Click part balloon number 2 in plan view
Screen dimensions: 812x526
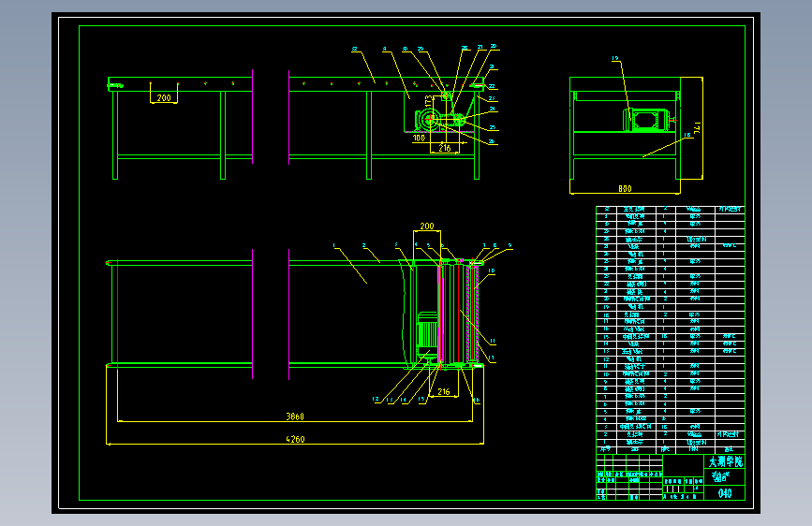click(364, 245)
